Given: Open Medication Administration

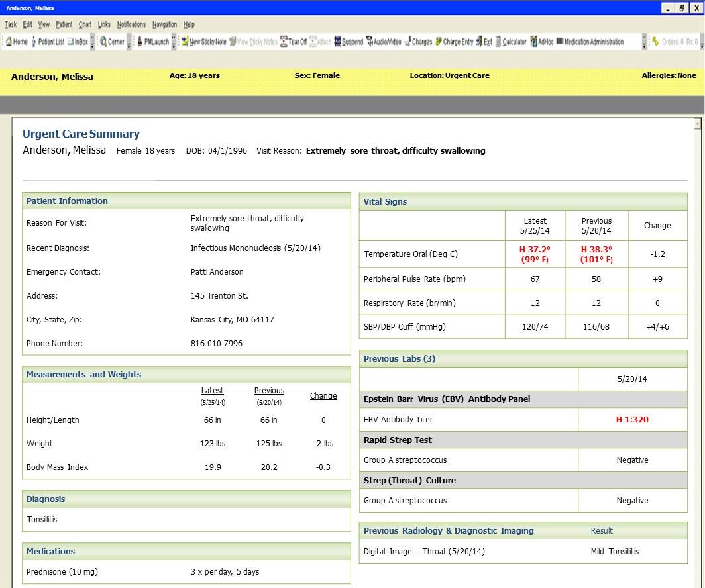Looking at the screenshot, I should tap(590, 42).
